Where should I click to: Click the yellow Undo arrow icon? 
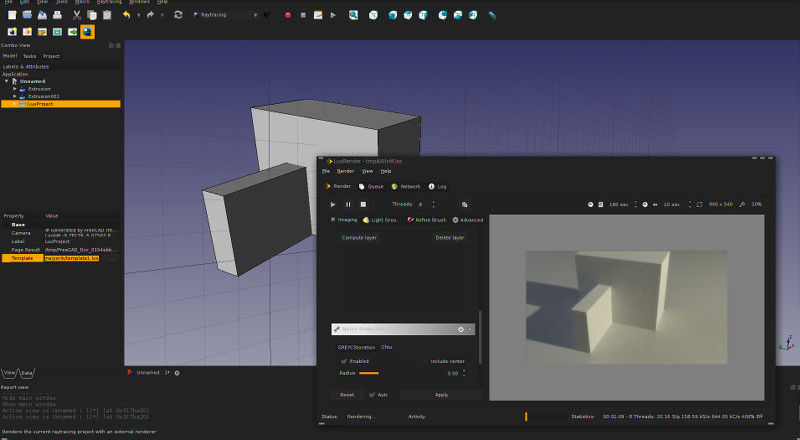coord(127,15)
